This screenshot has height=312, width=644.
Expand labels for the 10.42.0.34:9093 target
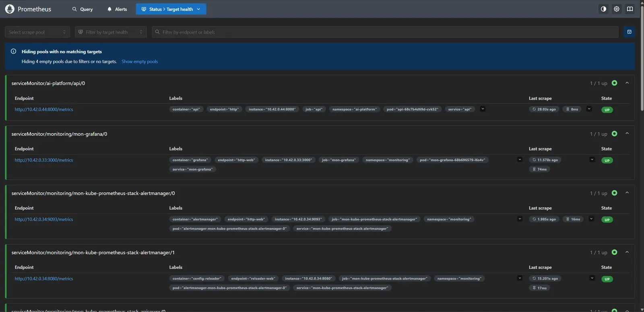(x=520, y=219)
